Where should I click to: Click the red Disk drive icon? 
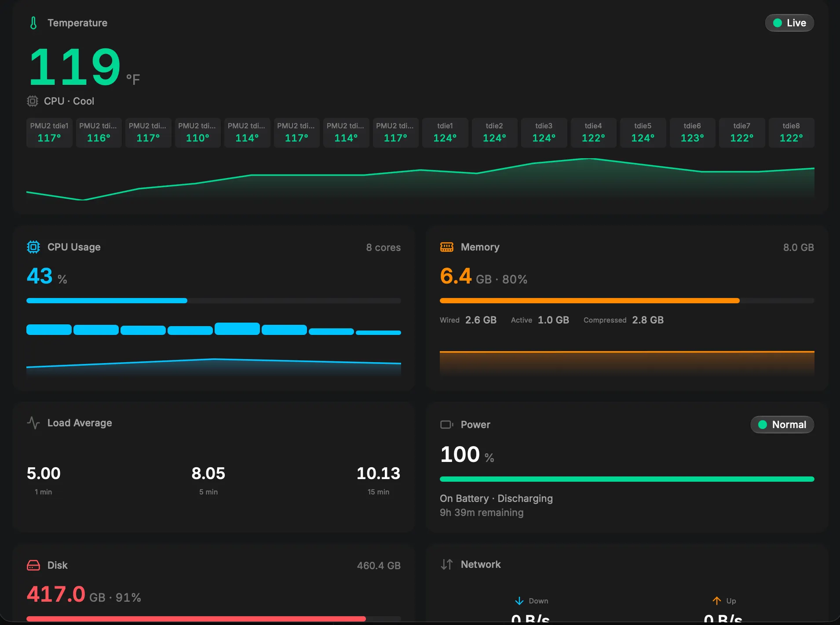pos(33,565)
